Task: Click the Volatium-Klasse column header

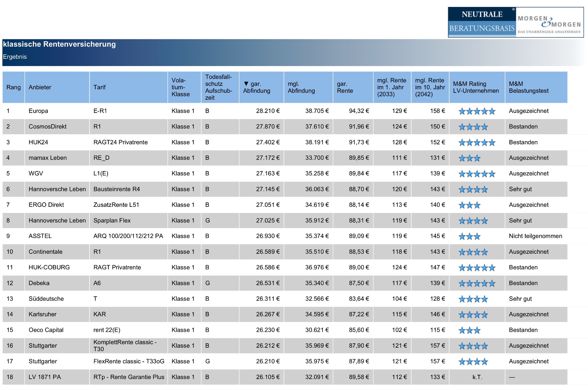Action: pos(184,87)
